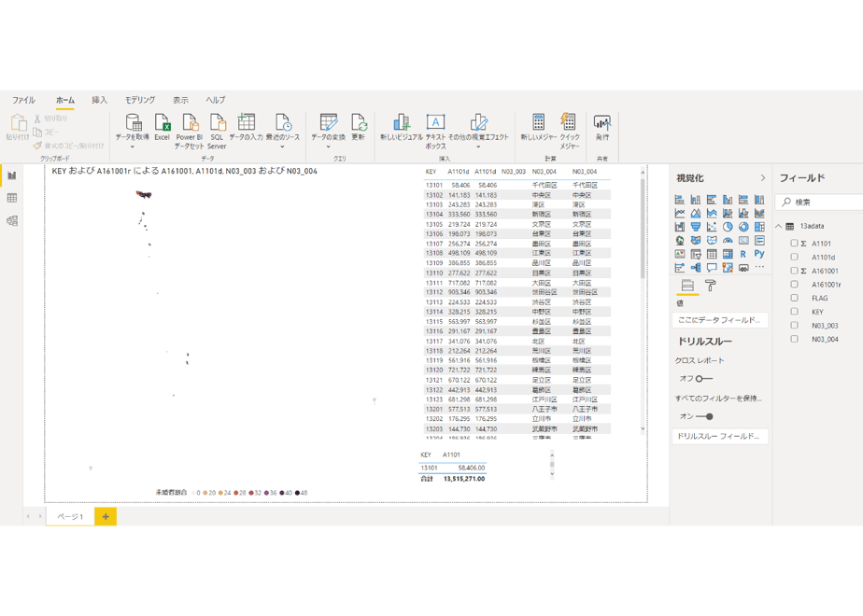Check the A161001r field checkbox
Image resolution: width=863 pixels, height=616 pixels.
[x=794, y=285]
